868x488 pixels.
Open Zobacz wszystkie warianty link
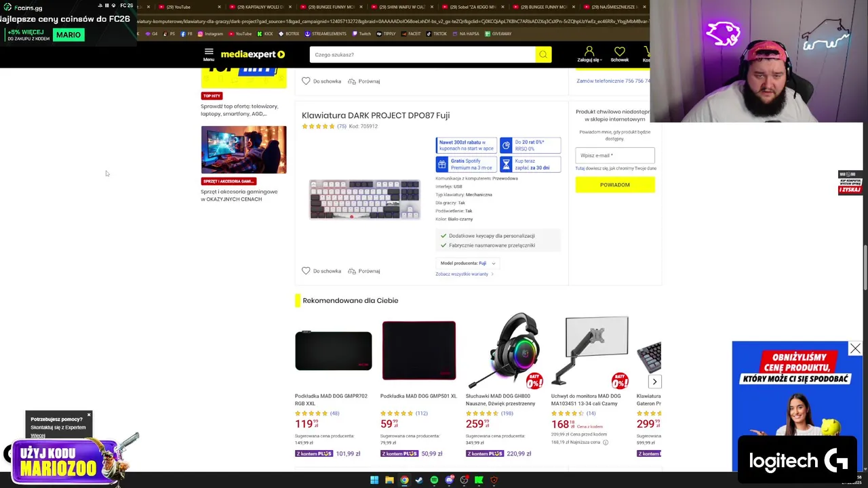click(x=465, y=274)
